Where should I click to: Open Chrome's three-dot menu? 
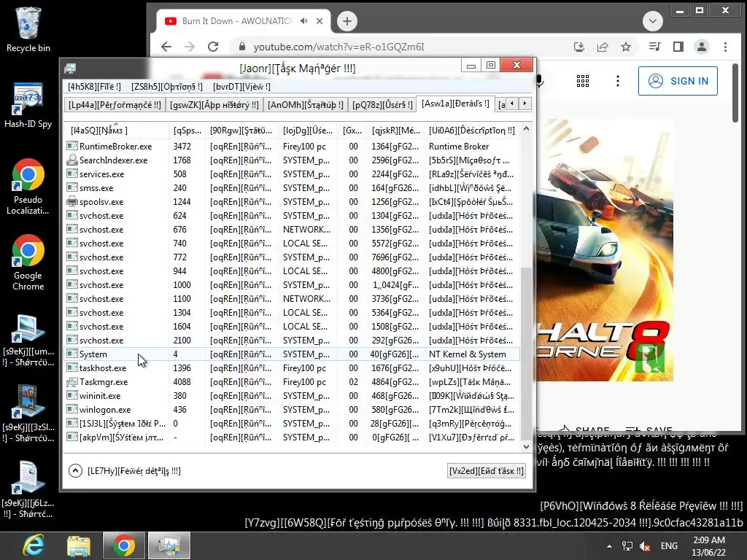[725, 47]
